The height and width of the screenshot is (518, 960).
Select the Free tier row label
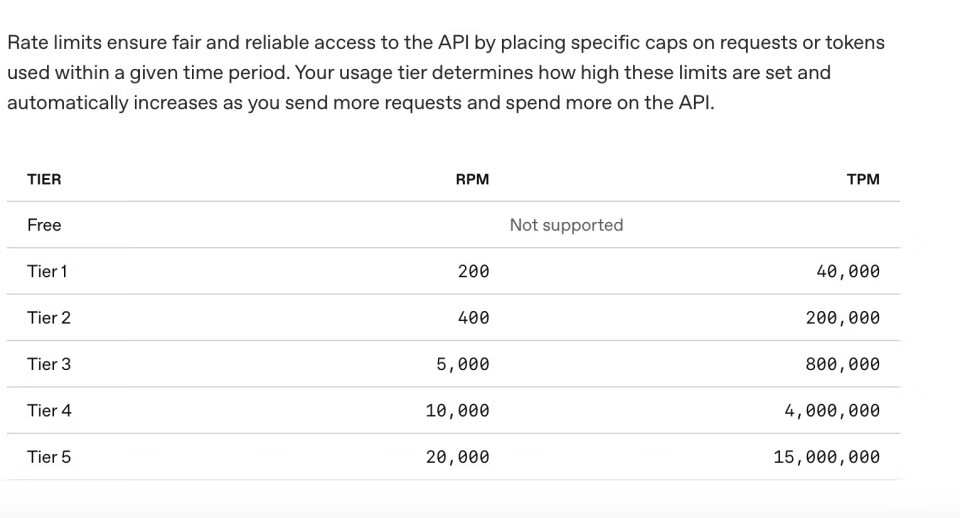[44, 225]
